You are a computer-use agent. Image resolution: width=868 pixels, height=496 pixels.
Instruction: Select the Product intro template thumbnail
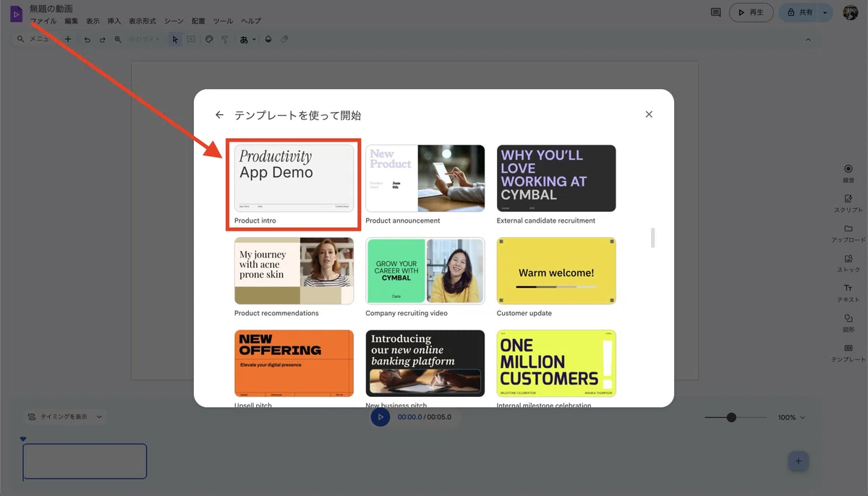pyautogui.click(x=294, y=178)
